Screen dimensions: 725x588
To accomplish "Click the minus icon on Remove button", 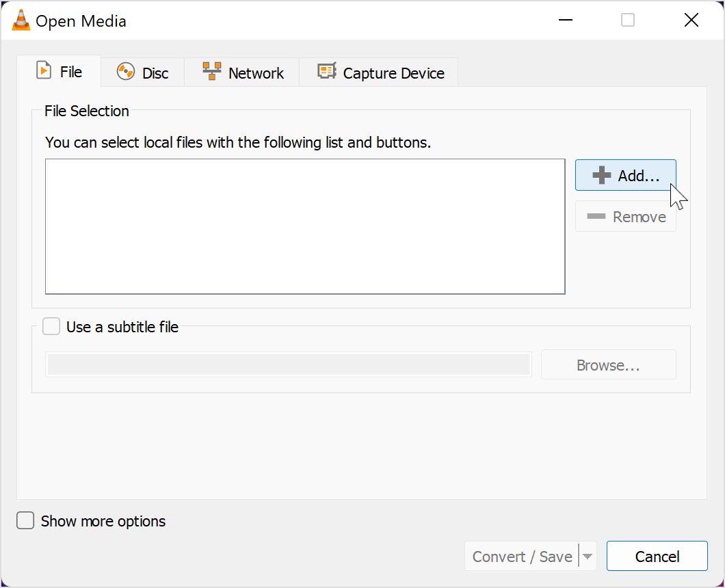I will [596, 217].
